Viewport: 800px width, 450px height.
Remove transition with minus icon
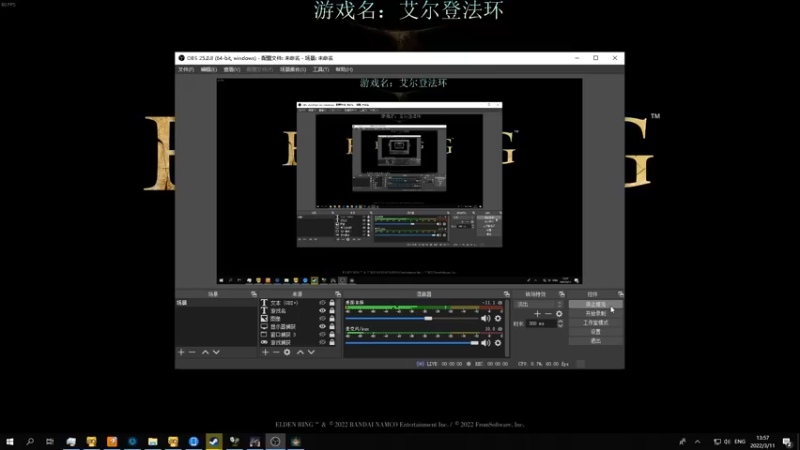[548, 314]
